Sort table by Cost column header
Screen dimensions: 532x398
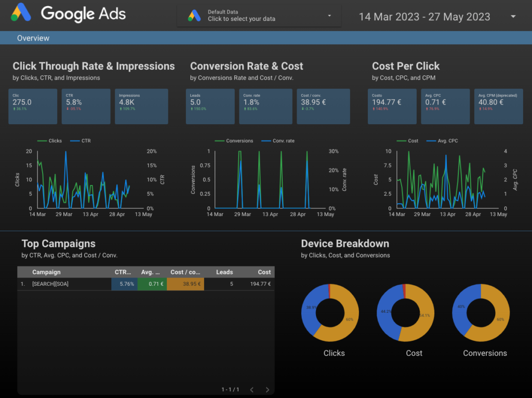pyautogui.click(x=264, y=272)
